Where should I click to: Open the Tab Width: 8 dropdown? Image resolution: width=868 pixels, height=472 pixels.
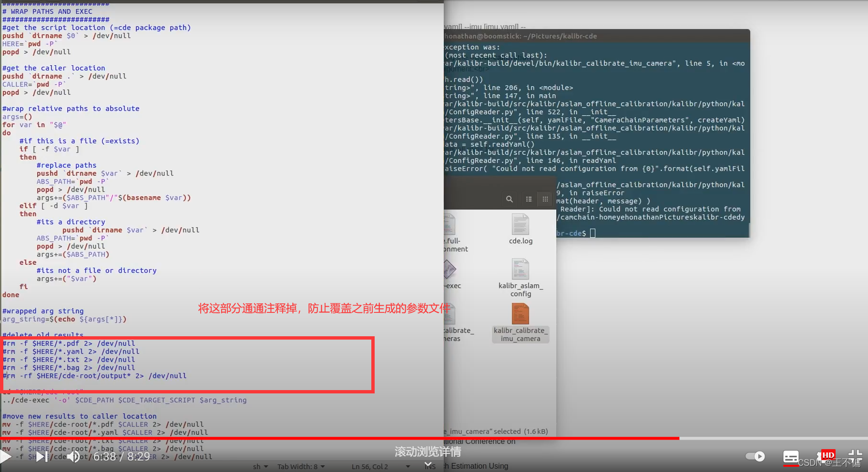tap(301, 467)
